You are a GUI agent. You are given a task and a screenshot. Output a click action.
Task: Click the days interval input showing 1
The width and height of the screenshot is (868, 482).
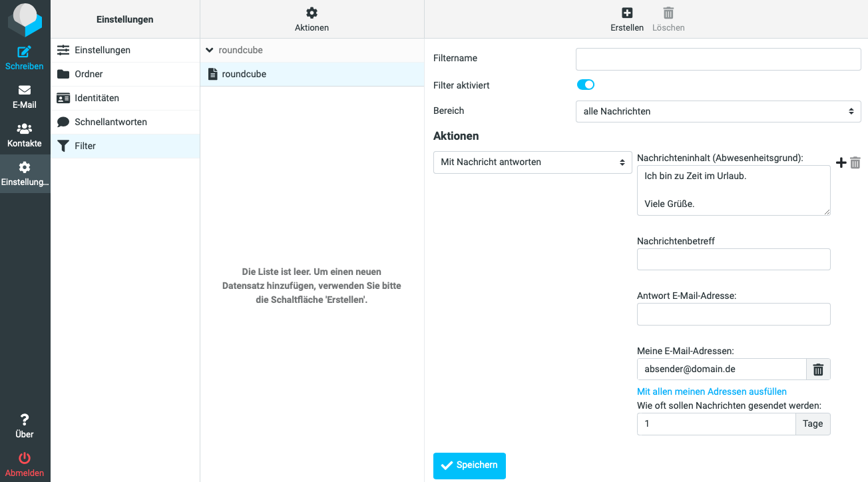pos(716,424)
